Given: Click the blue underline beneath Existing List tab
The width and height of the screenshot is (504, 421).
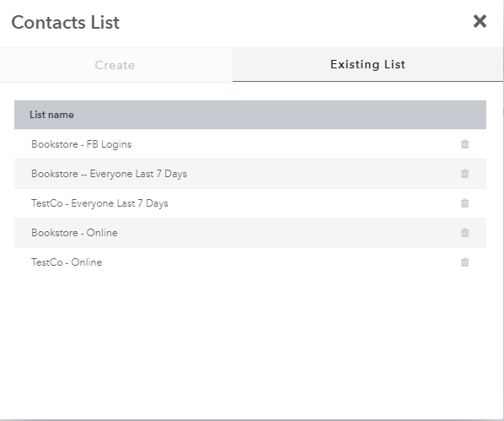Looking at the screenshot, I should 367,82.
